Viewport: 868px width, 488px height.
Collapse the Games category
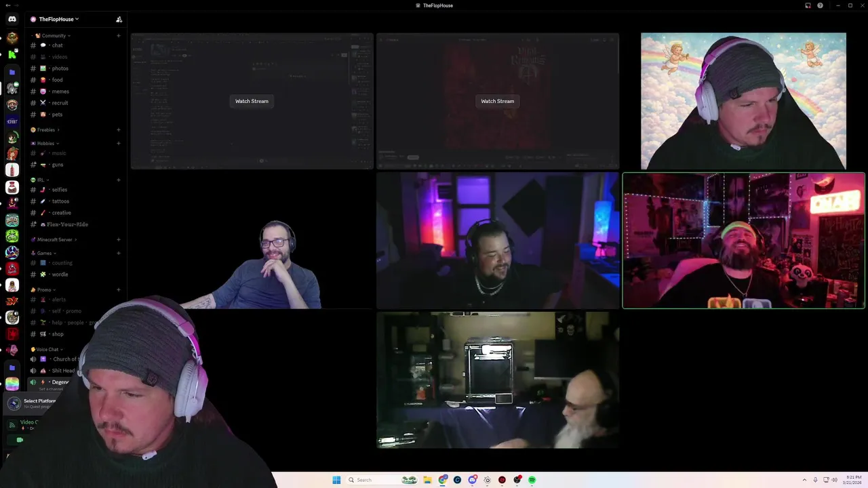tap(44, 253)
